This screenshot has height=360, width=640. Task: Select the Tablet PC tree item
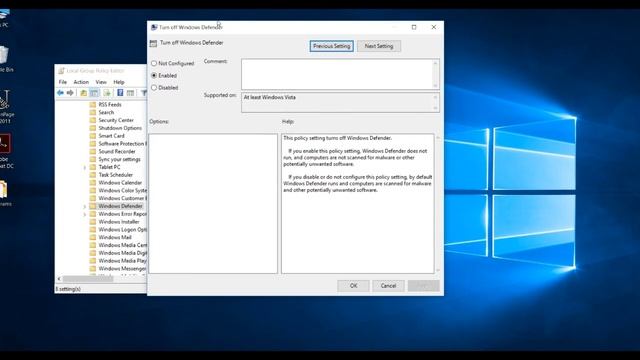109,167
